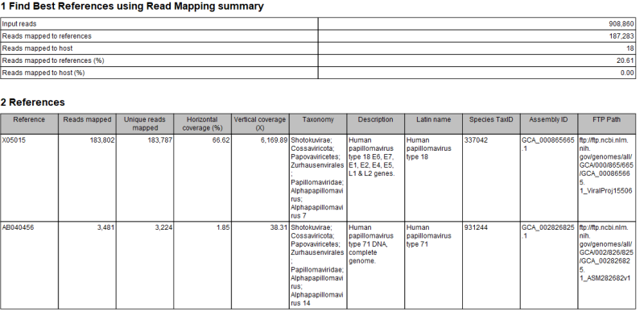
Task: Click the FTP path ending in ASM282682v1
Action: [605, 252]
